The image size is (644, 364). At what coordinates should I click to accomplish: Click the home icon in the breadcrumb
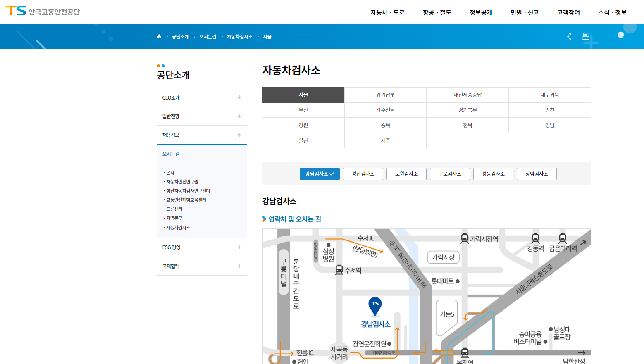click(x=159, y=36)
